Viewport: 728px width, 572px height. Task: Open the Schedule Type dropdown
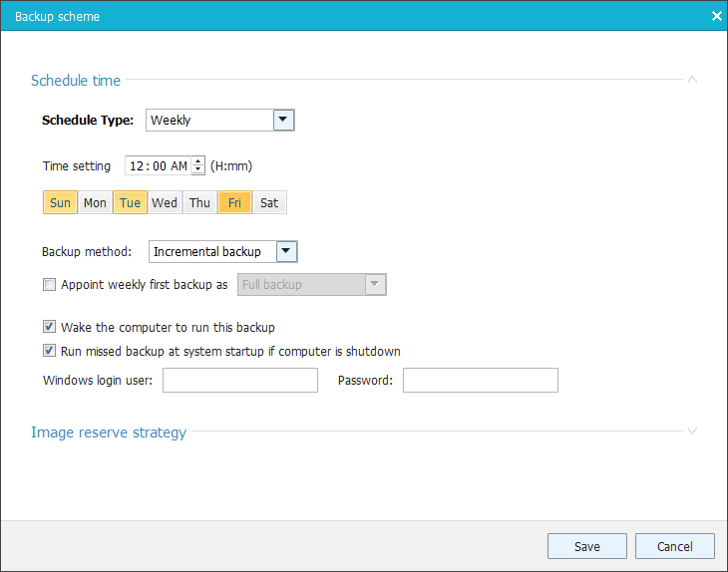click(283, 121)
